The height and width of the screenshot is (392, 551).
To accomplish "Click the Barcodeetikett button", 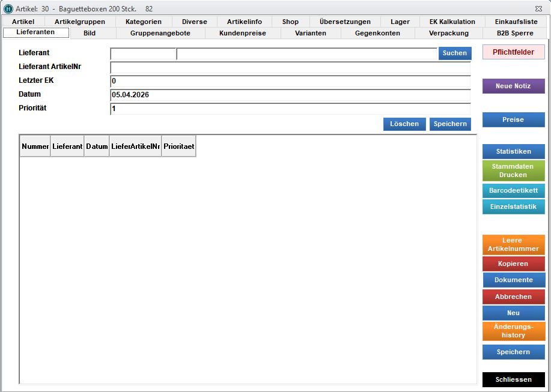I will [513, 190].
